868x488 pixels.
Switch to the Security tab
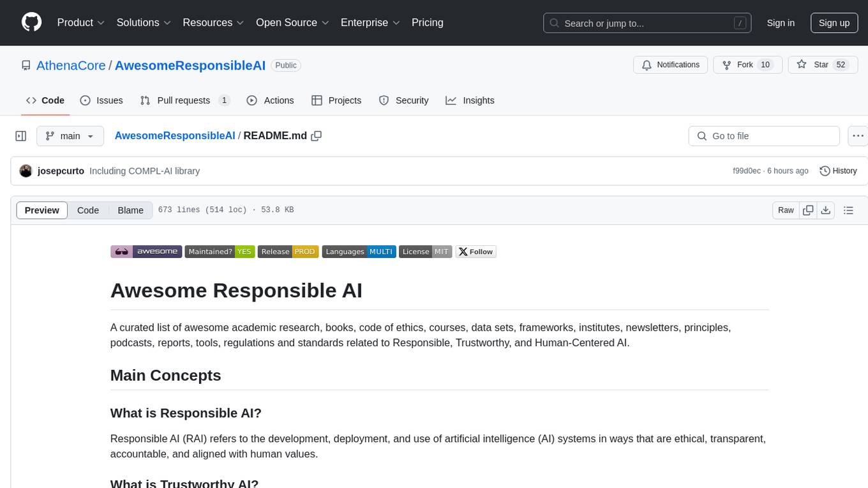403,100
